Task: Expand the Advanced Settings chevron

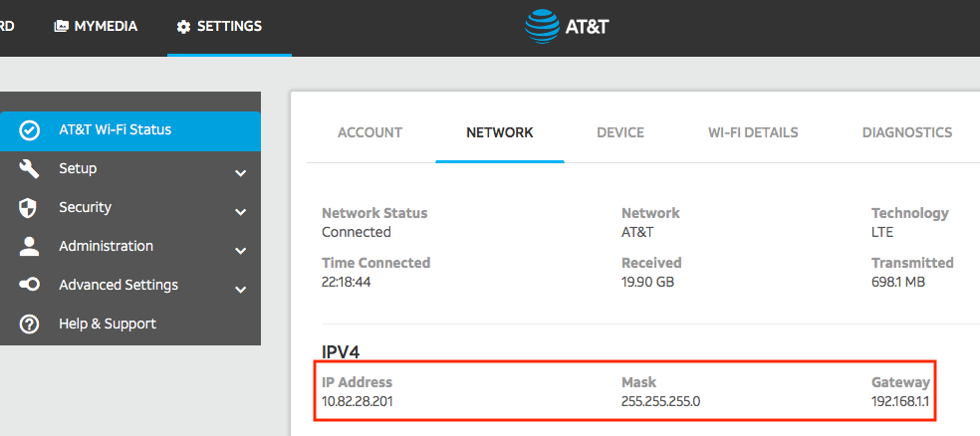Action: [240, 290]
